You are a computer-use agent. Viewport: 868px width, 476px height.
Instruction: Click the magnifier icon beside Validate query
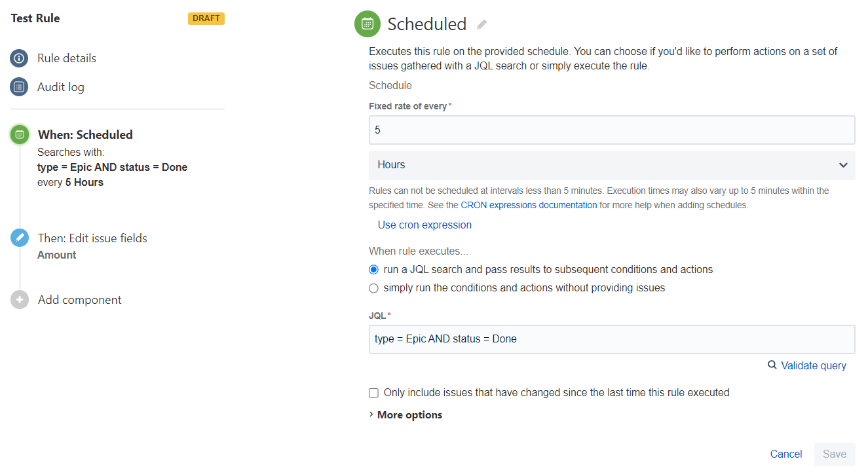click(x=772, y=365)
